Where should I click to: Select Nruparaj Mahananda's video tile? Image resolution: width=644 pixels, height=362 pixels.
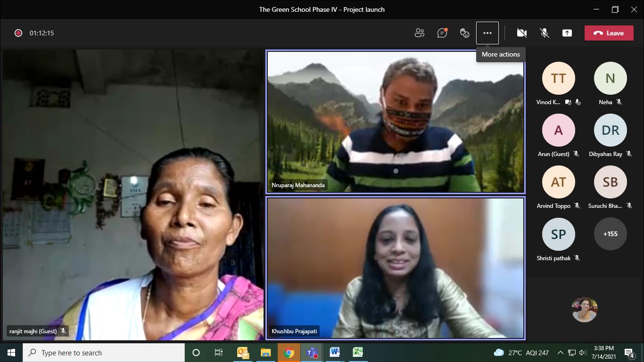pyautogui.click(x=396, y=122)
